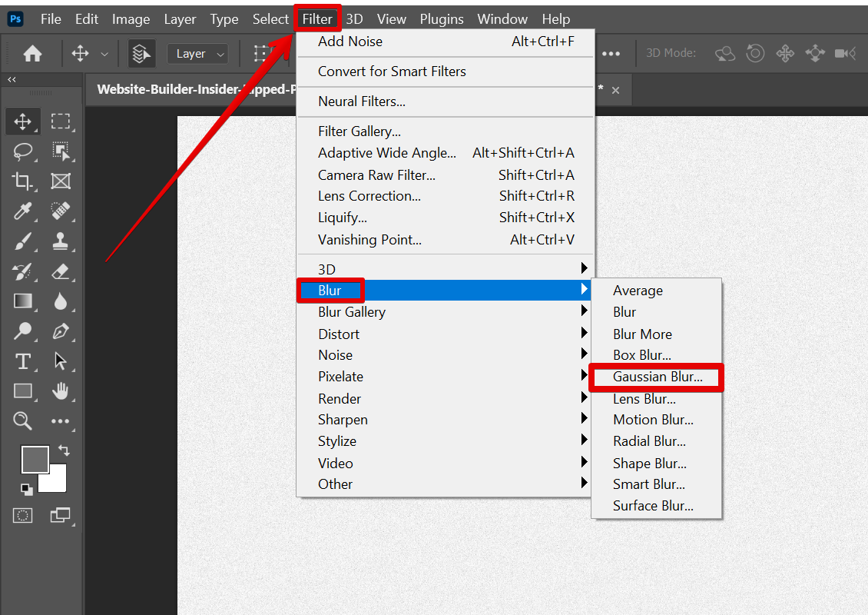Pick the Eyedropper tool
The image size is (868, 615).
point(23,211)
